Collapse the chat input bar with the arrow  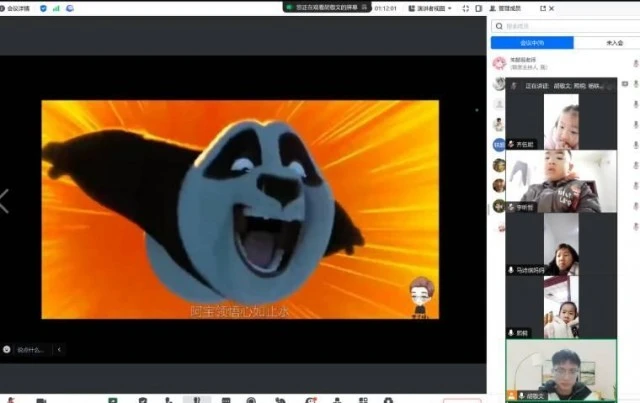point(58,349)
